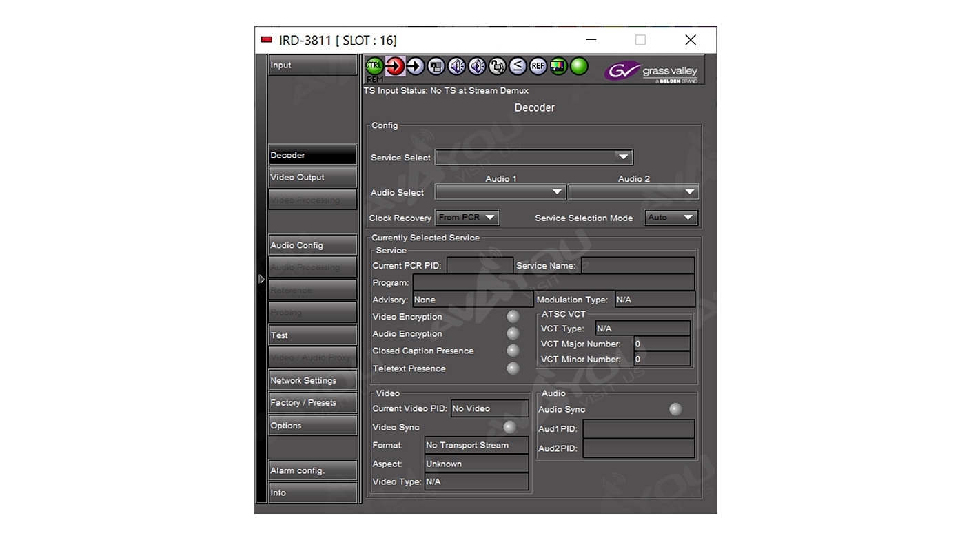
Task: Click the Grass Valley logo
Action: click(652, 71)
